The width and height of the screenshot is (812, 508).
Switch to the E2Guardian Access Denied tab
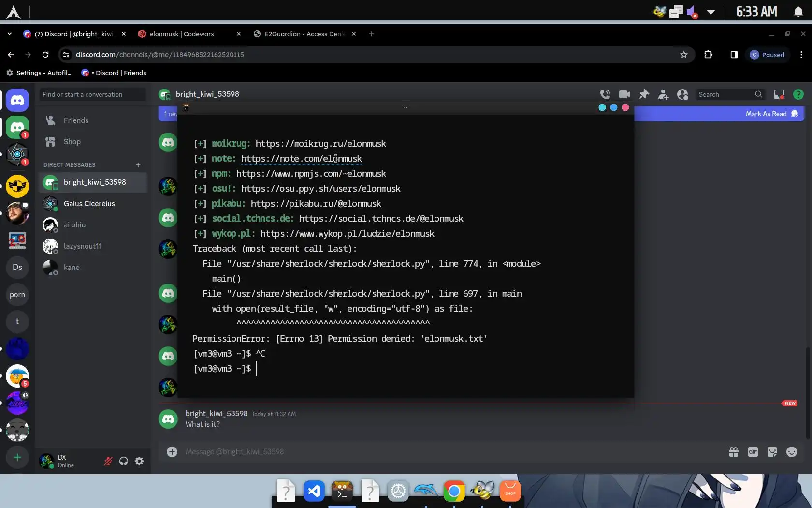(304, 34)
